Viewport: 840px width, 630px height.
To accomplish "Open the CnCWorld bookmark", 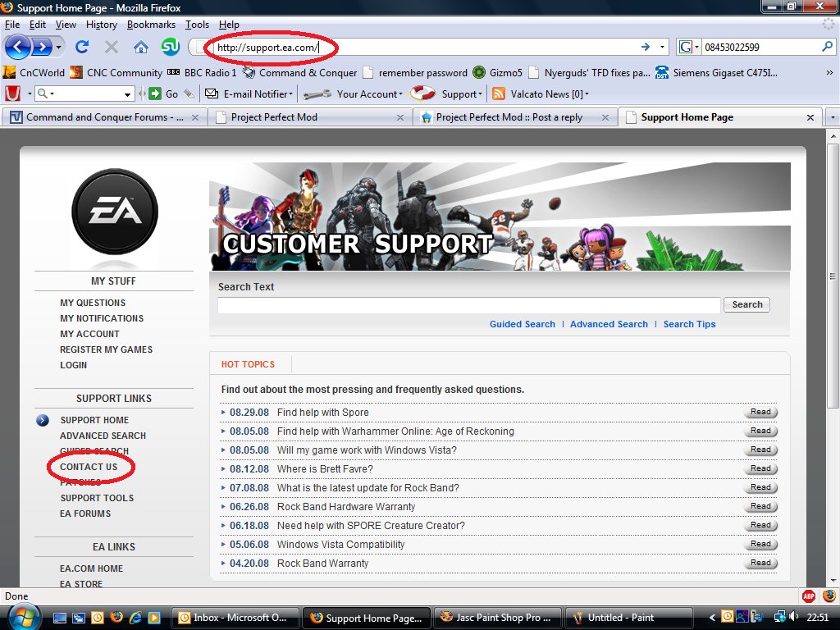I will 34,72.
